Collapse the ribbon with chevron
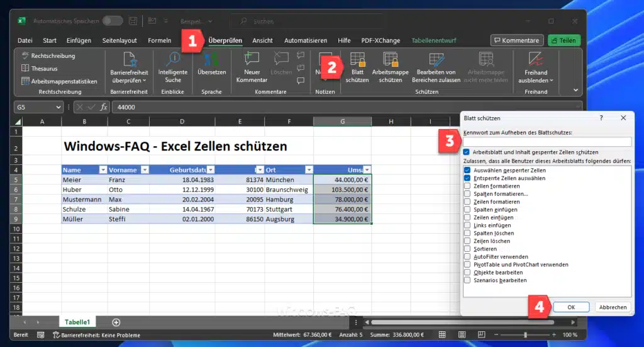 tap(576, 90)
